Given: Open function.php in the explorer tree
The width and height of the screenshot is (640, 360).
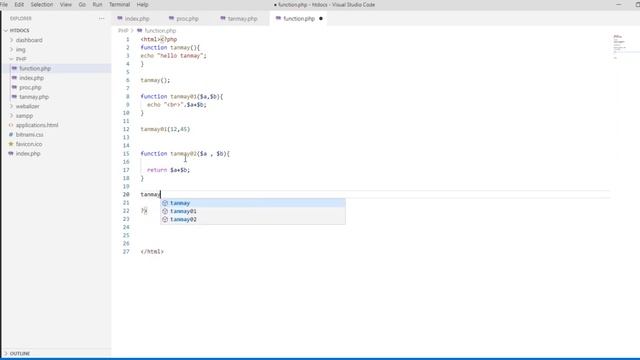Looking at the screenshot, I should [x=35, y=69].
